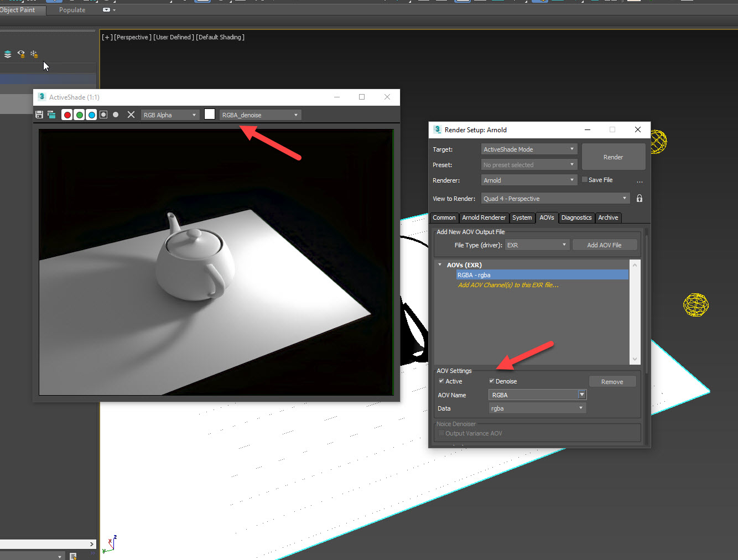Uncheck the Active checkbox
Image resolution: width=738 pixels, height=560 pixels.
[x=441, y=381]
